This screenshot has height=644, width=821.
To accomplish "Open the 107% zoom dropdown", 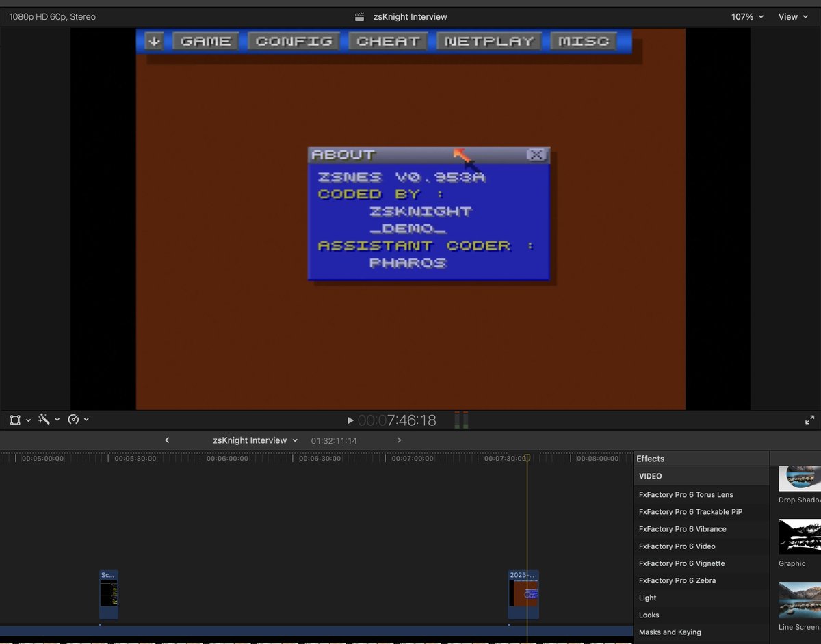I will pos(747,16).
